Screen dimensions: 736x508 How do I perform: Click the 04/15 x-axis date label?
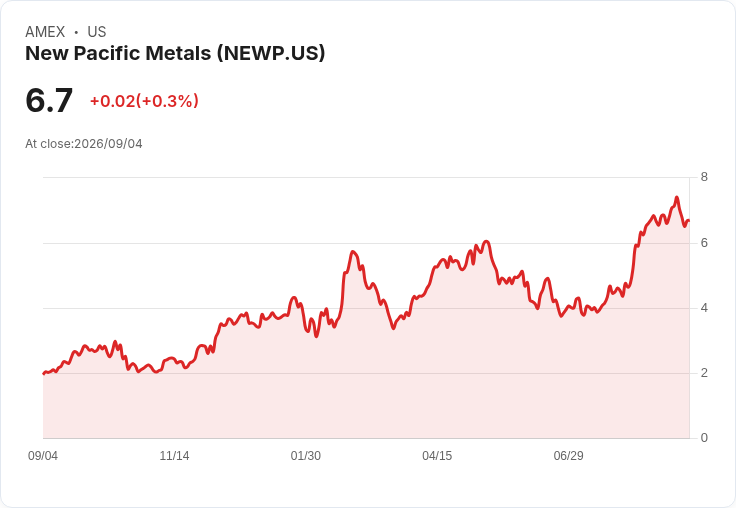tap(437, 455)
